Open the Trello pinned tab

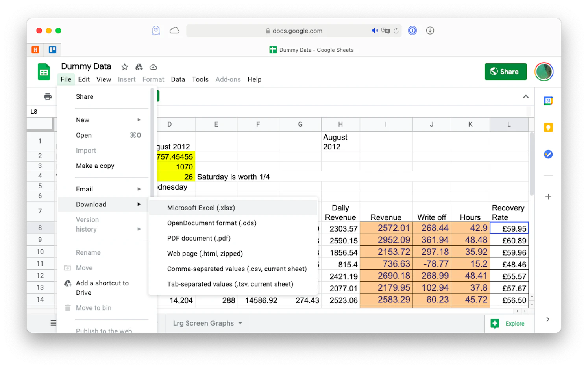(x=52, y=50)
